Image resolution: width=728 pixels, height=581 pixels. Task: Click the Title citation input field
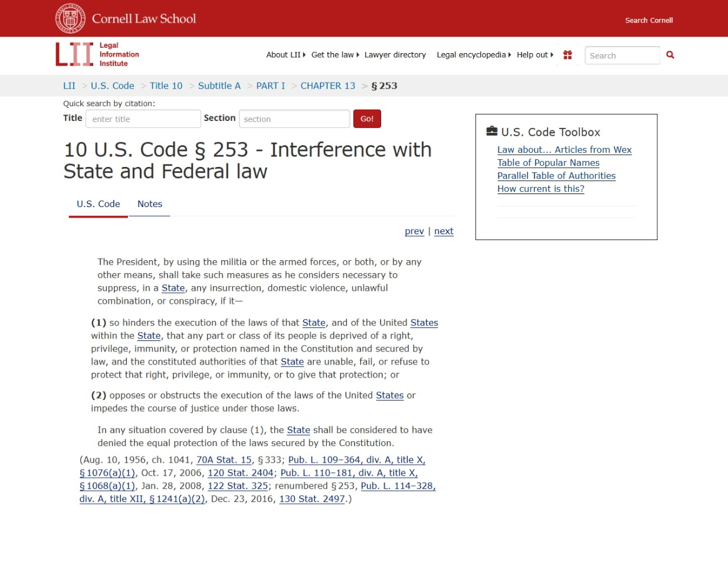143,119
